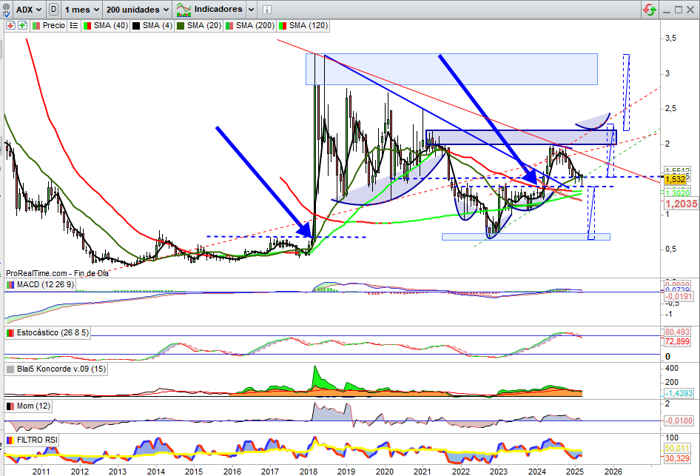Click the red collapse icon beside Precio

pos(11,25)
